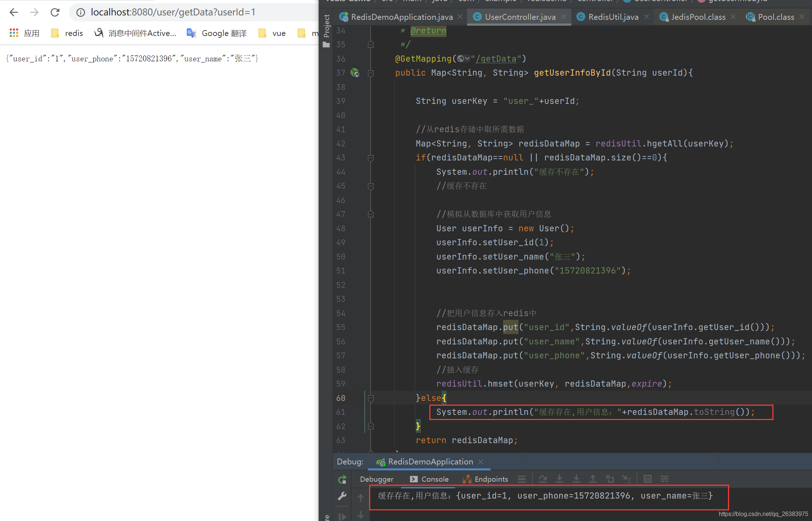Open the Project tool window

(x=327, y=30)
